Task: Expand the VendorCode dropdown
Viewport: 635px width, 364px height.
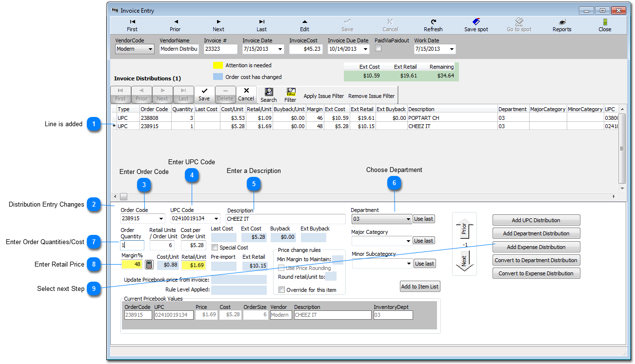Action: pos(150,49)
